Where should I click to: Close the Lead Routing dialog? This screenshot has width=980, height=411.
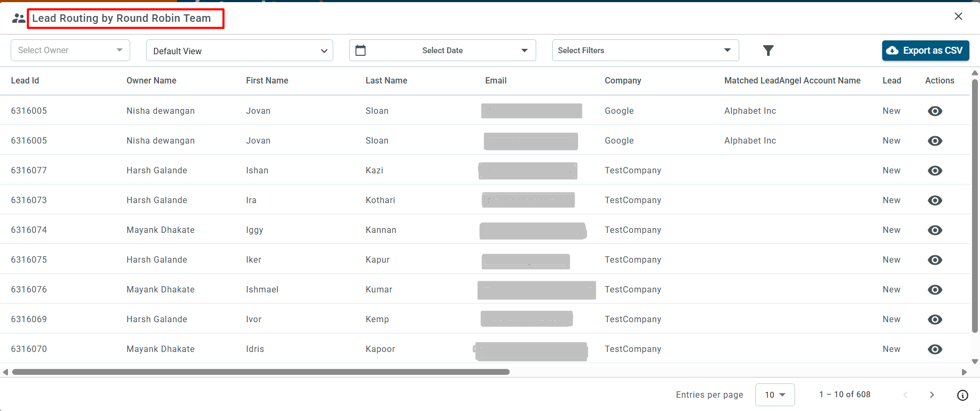click(958, 16)
